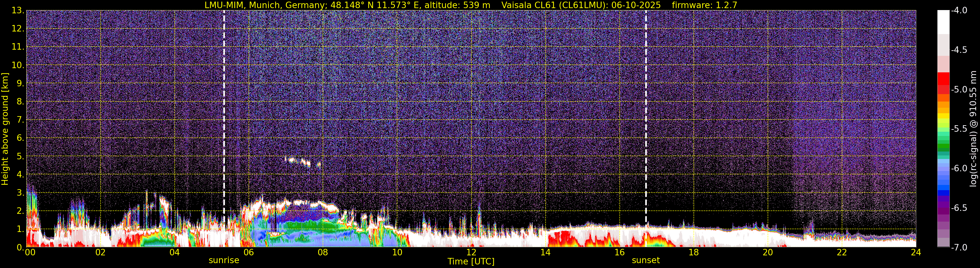Click the 'Time [UTC]' axis title

(x=471, y=262)
